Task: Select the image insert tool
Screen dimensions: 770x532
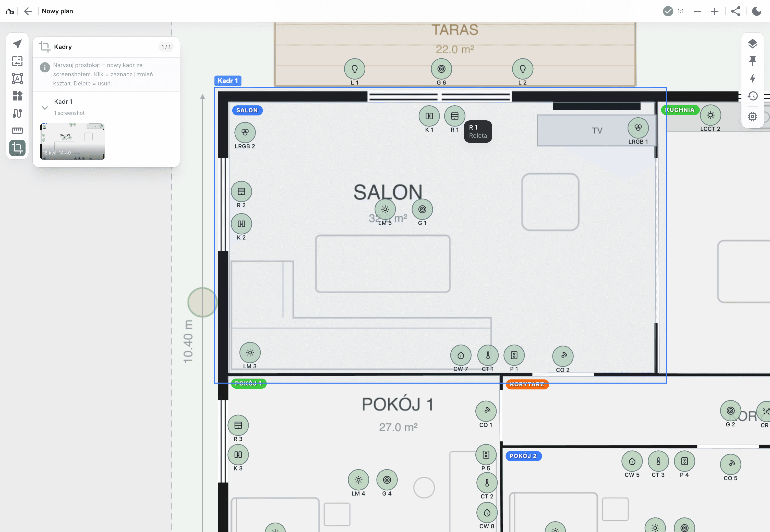Action: click(x=17, y=61)
